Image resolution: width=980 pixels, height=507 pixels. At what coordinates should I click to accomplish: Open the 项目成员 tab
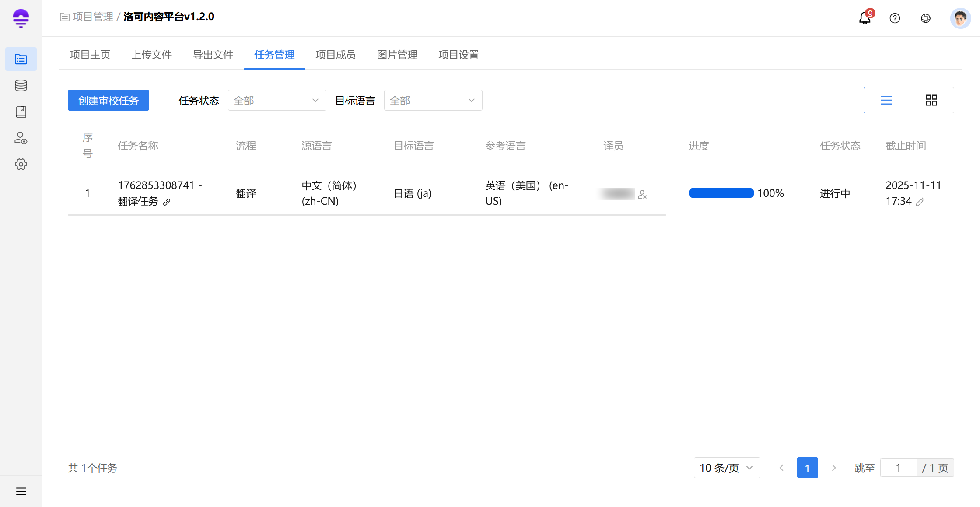[336, 55]
